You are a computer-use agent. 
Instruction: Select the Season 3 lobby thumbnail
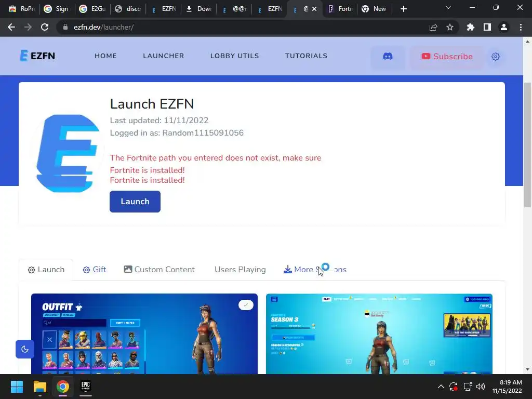(379, 334)
